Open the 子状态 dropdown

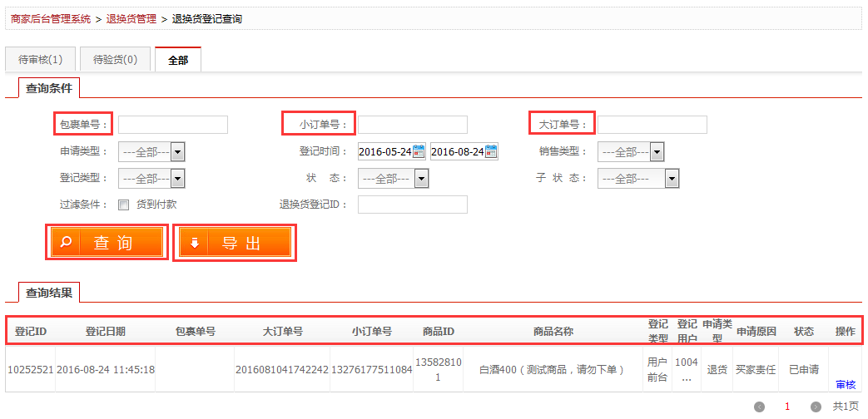[x=638, y=178]
